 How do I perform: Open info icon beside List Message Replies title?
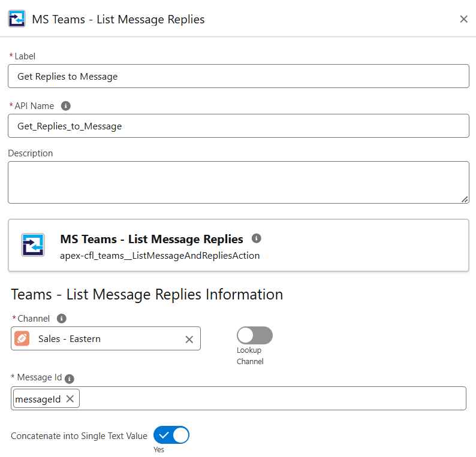[256, 238]
